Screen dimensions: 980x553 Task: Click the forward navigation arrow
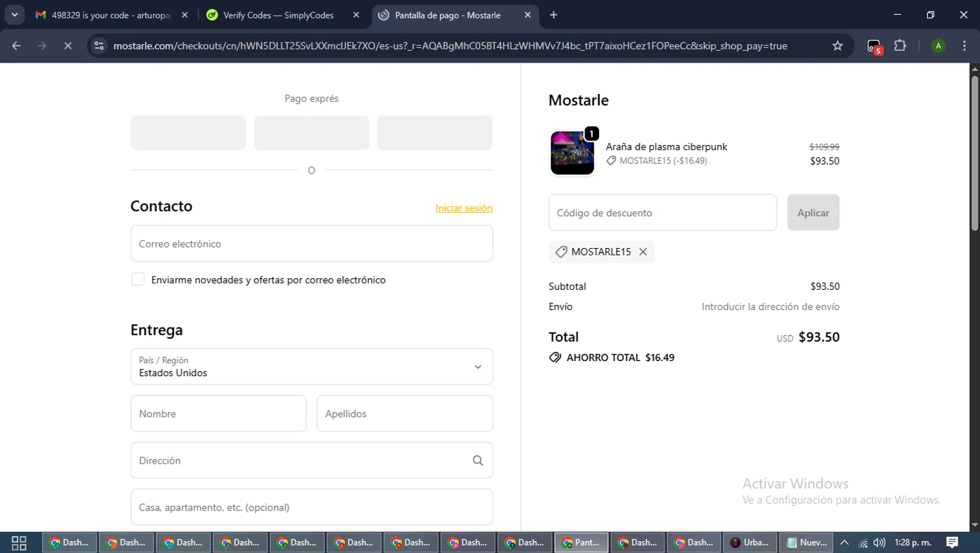click(x=42, y=46)
